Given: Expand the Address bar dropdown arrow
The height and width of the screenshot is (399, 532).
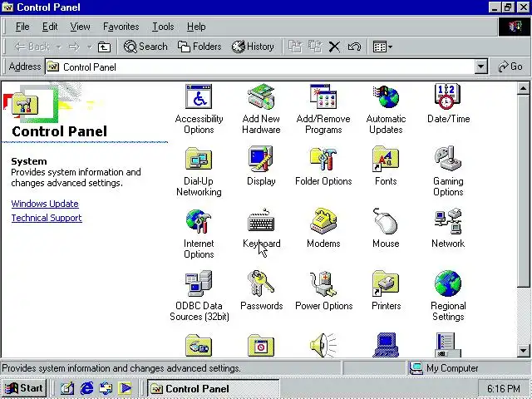Looking at the screenshot, I should click(x=480, y=66).
